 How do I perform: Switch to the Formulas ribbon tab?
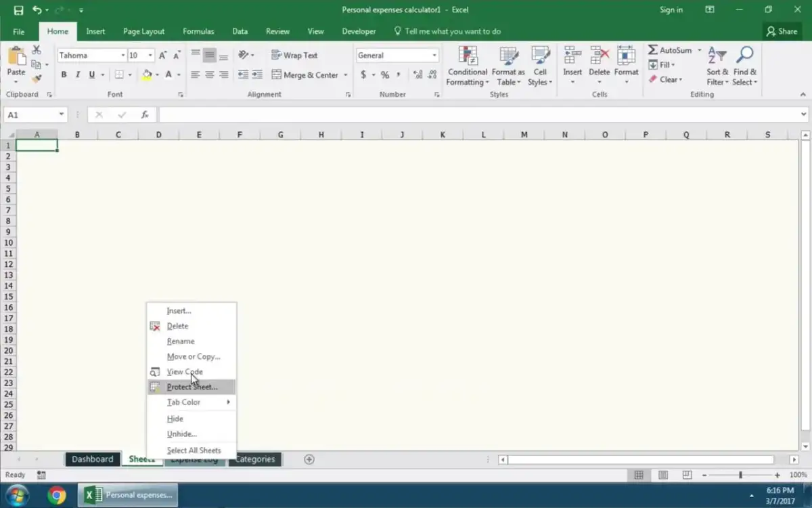(x=198, y=31)
